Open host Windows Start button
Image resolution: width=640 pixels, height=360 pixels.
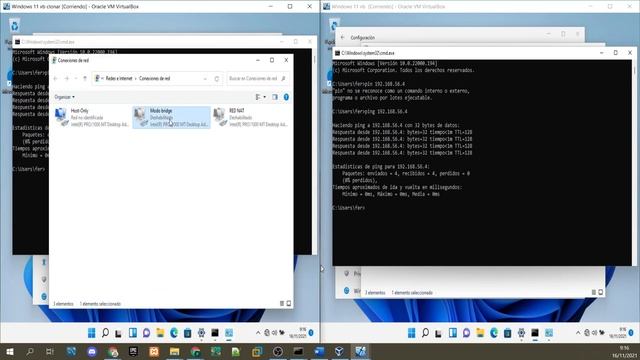point(9,351)
